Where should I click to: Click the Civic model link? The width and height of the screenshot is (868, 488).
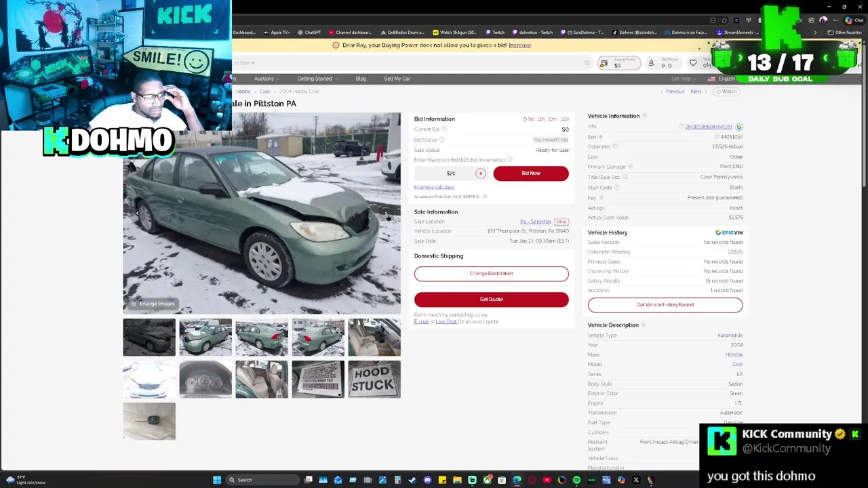737,365
